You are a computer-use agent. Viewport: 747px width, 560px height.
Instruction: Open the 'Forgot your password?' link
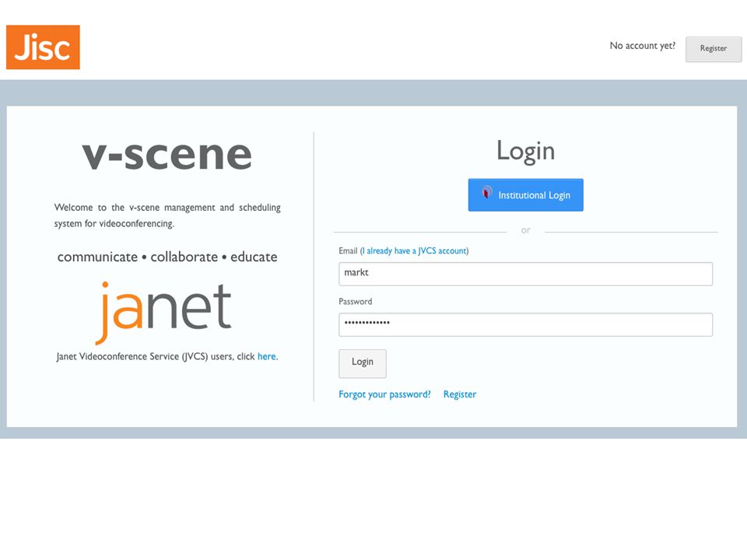pyautogui.click(x=384, y=394)
